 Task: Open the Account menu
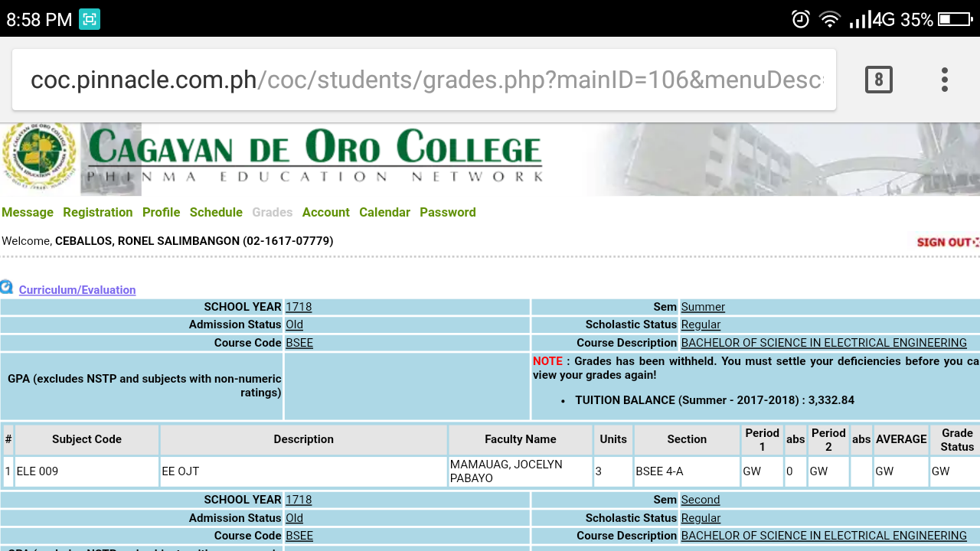326,212
